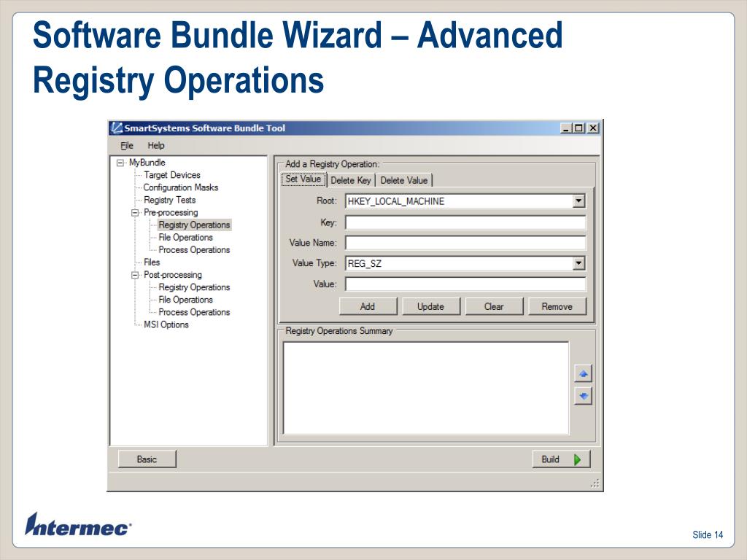Maximize the Software Bundle Tool window

coord(578,128)
